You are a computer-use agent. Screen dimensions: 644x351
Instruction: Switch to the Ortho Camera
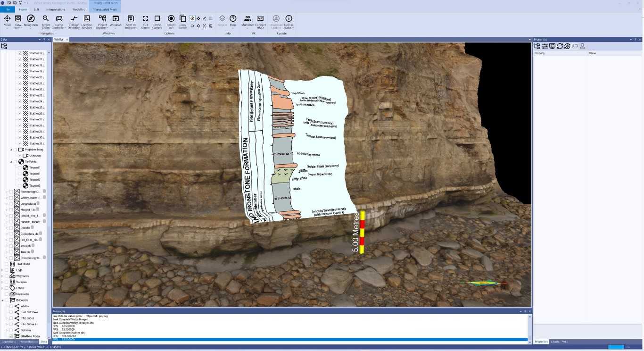[x=157, y=21]
